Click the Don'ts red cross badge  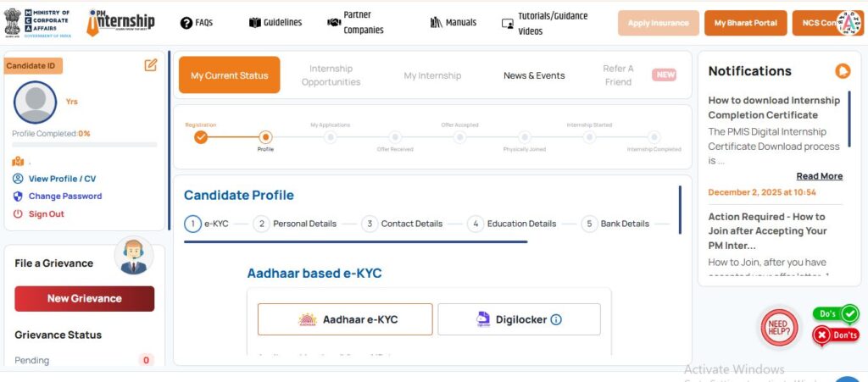[836, 335]
